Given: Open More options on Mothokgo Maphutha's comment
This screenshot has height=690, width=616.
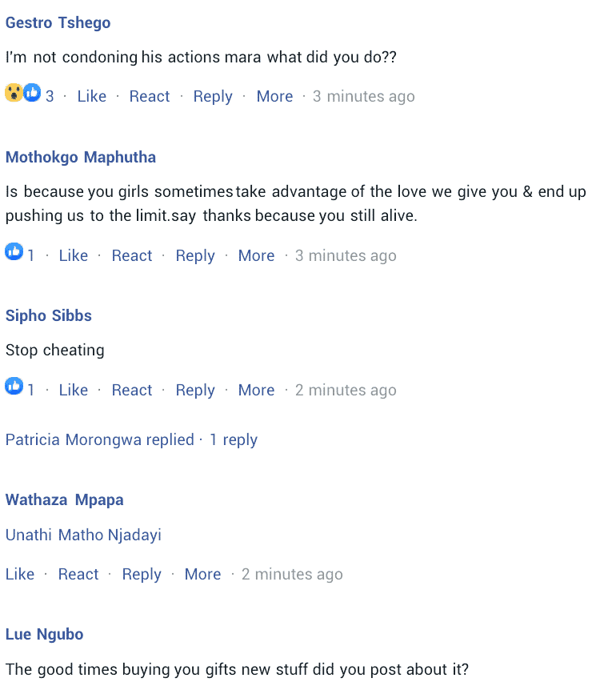Looking at the screenshot, I should 256,255.
